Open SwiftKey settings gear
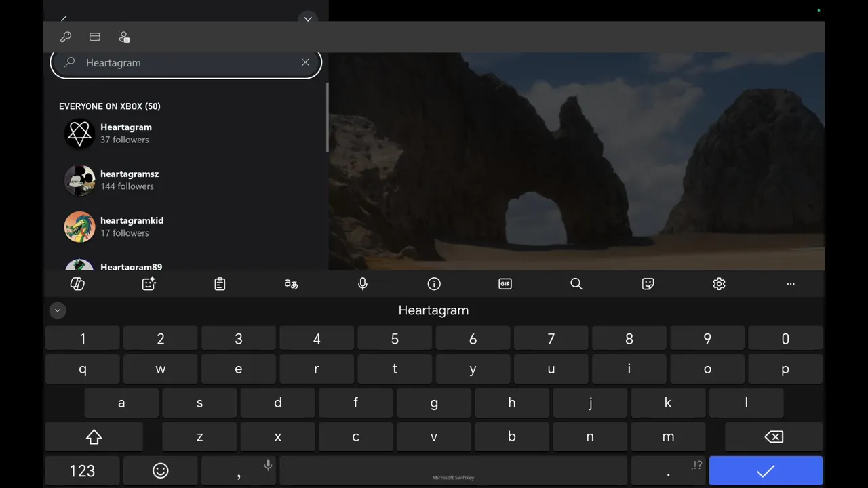 (x=719, y=284)
